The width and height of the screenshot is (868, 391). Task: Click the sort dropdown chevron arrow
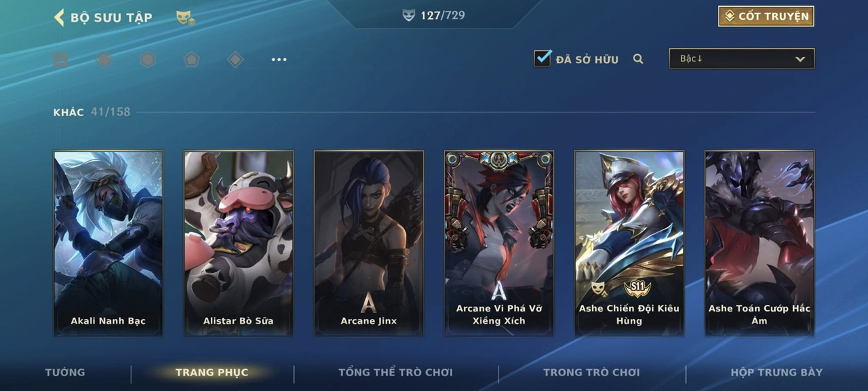tap(800, 59)
